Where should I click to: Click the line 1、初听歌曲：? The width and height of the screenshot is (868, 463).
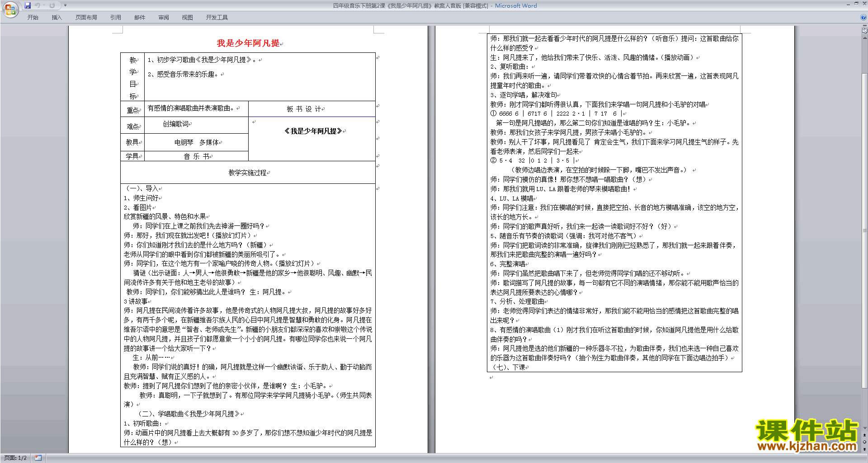[143, 423]
